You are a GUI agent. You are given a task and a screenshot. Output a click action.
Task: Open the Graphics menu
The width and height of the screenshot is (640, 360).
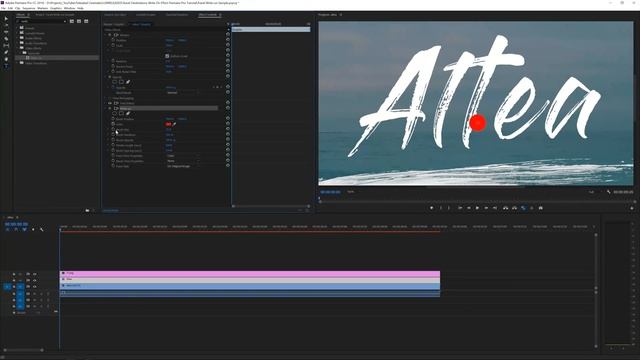click(56, 8)
